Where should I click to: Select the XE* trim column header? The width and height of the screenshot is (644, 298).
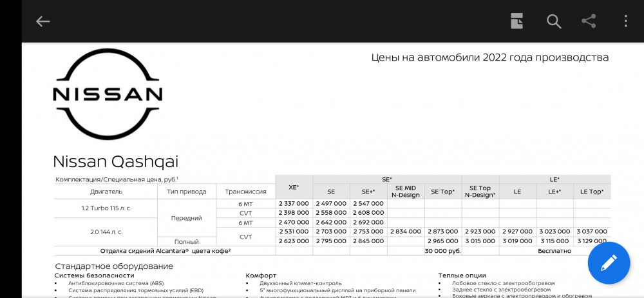pyautogui.click(x=294, y=187)
